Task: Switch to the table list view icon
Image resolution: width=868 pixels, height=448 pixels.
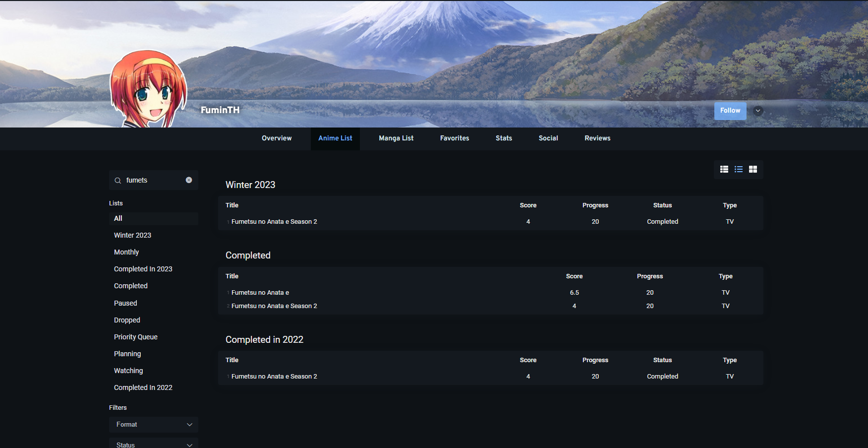Action: (x=724, y=169)
